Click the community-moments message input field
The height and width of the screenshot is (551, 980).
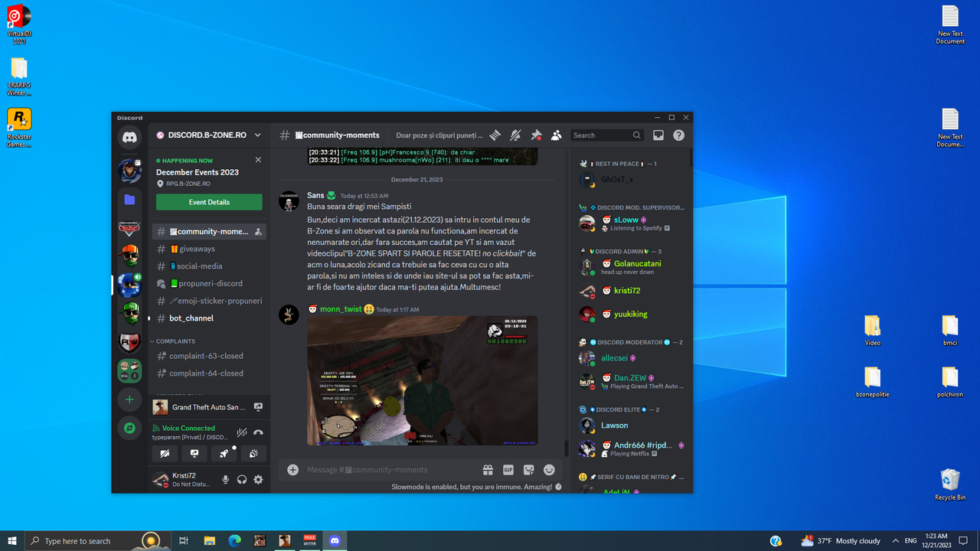point(383,469)
